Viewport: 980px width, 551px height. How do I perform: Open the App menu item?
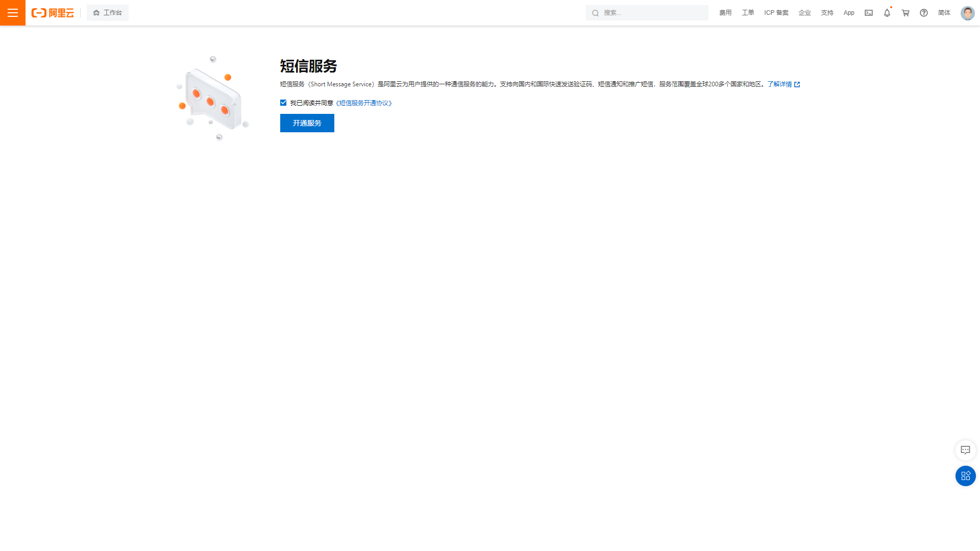click(x=849, y=13)
